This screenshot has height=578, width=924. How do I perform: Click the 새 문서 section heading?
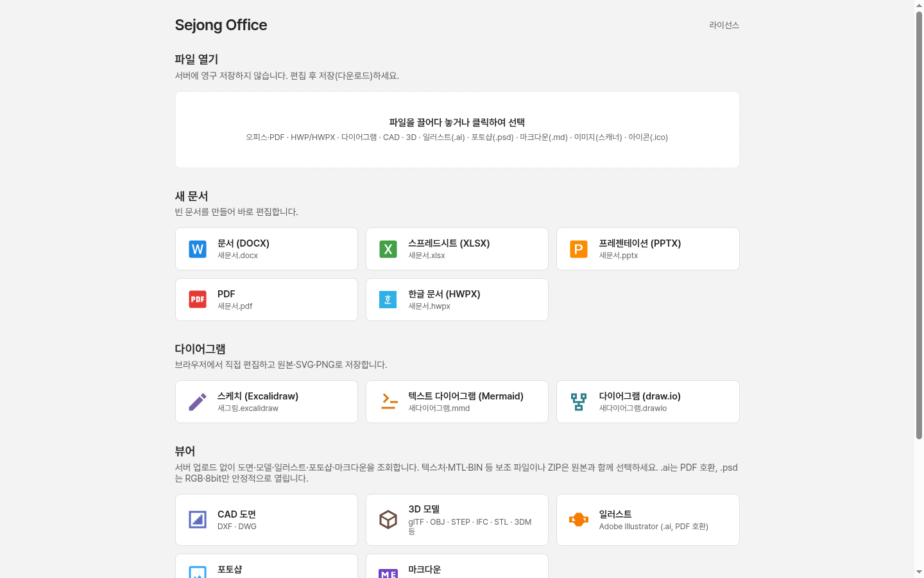pos(191,196)
